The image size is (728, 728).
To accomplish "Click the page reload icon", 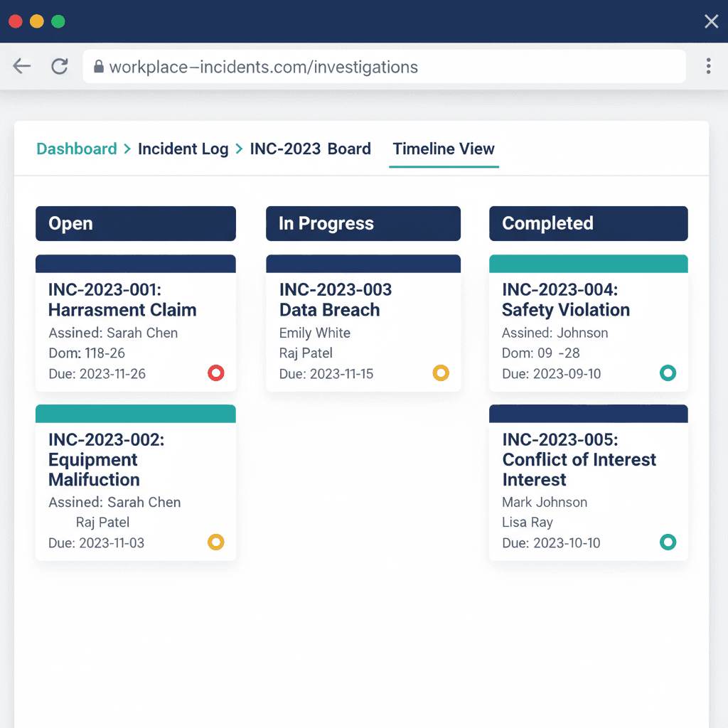I will tap(60, 65).
